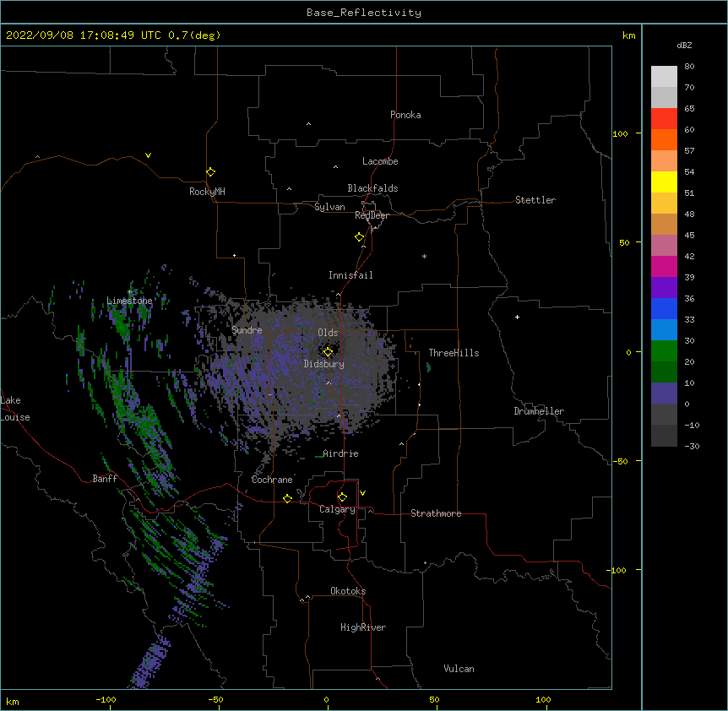Click the mauve 42-45 dBZ legend swatch
The width and height of the screenshot is (728, 711).
[x=664, y=246]
